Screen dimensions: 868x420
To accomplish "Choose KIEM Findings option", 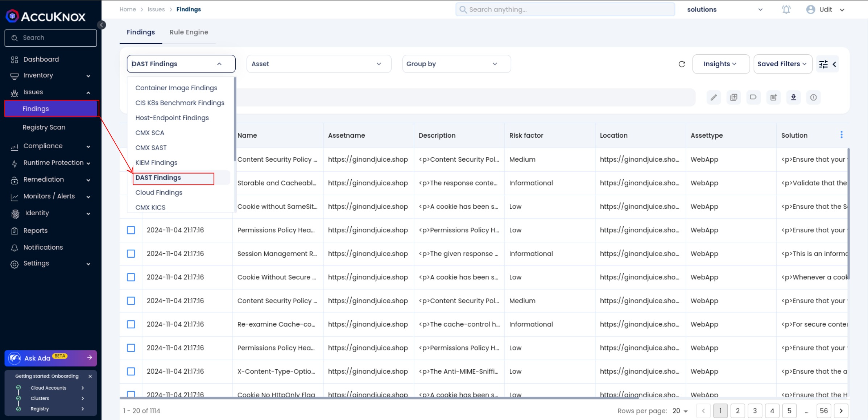I will pyautogui.click(x=156, y=163).
